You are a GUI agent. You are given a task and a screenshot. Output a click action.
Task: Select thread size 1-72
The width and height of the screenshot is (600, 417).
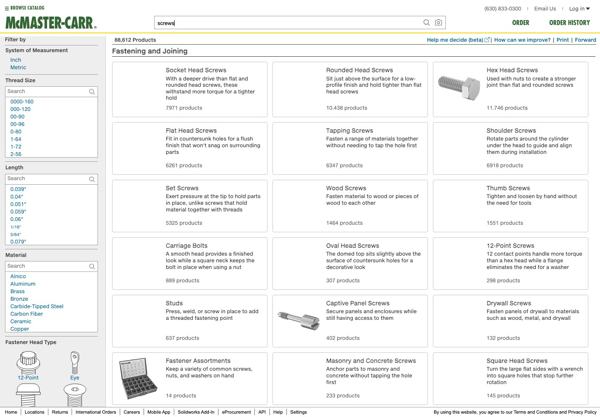(16, 147)
